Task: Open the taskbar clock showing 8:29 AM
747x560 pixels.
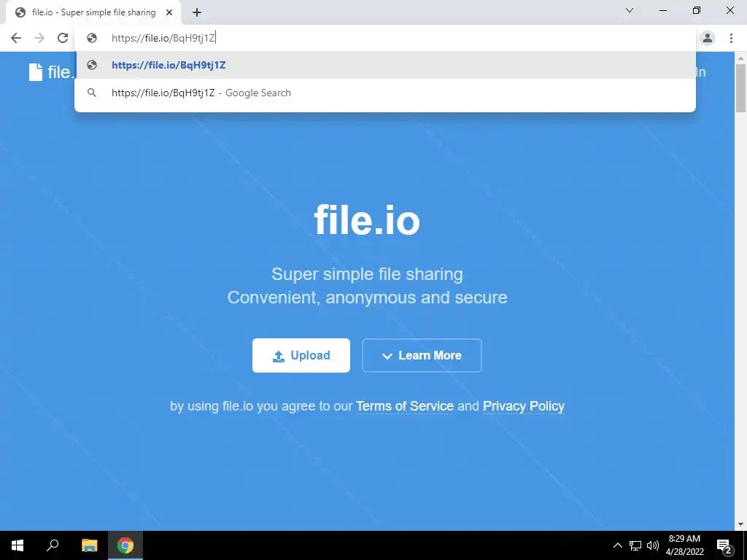Action: [684, 545]
